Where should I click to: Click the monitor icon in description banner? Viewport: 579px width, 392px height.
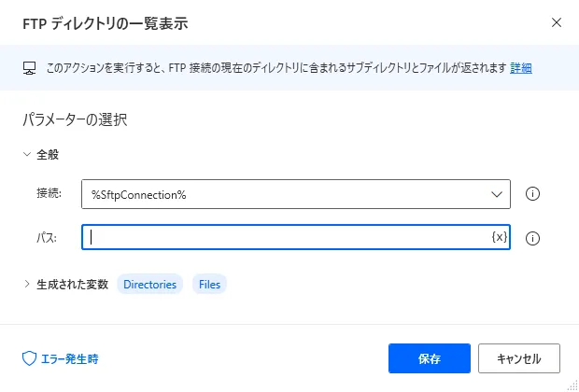(x=28, y=68)
